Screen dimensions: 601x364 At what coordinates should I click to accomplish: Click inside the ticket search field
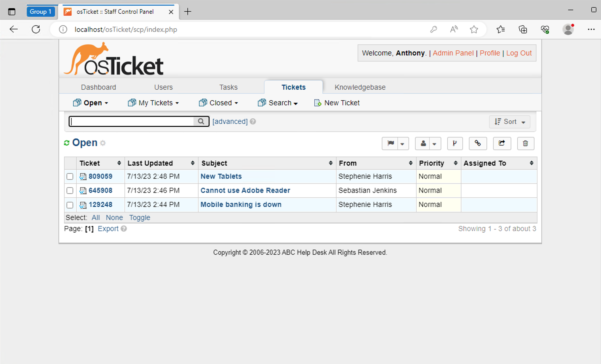(x=131, y=121)
